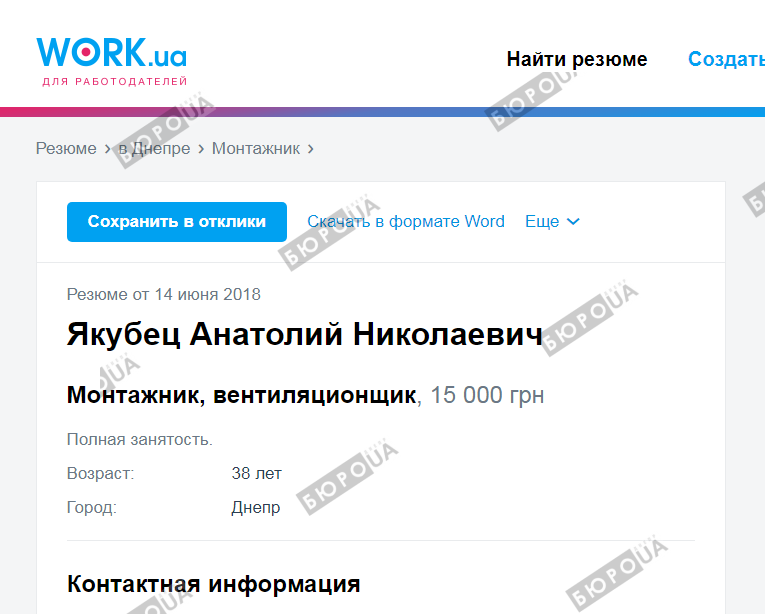This screenshot has height=614, width=765.
Task: Click the Полная занятость employment text
Action: pos(139,439)
